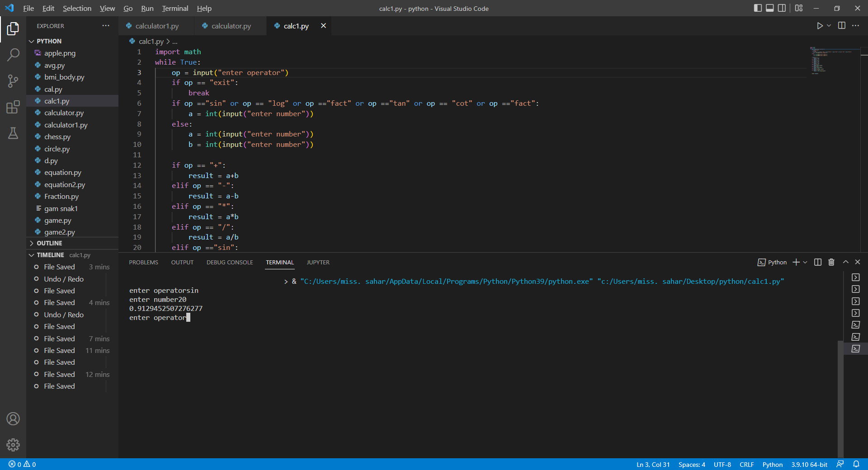Viewport: 868px width, 470px height.
Task: Open the Testing flask icon
Action: pos(13,133)
